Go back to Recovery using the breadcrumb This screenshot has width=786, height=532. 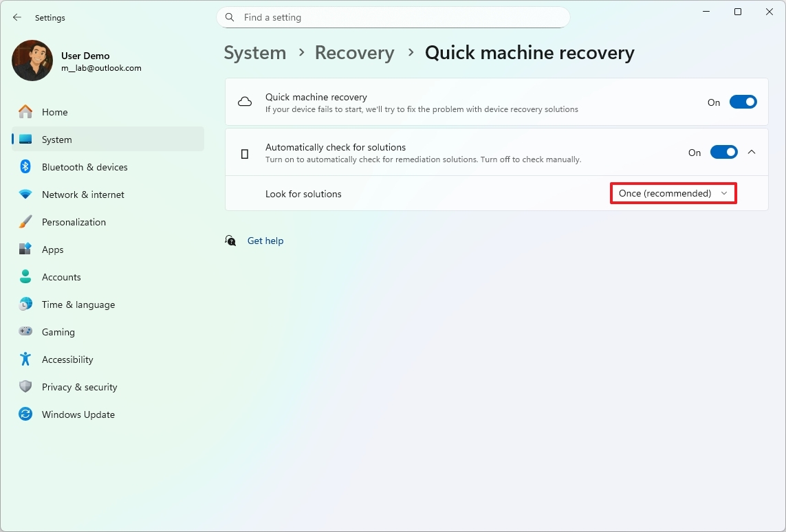354,52
